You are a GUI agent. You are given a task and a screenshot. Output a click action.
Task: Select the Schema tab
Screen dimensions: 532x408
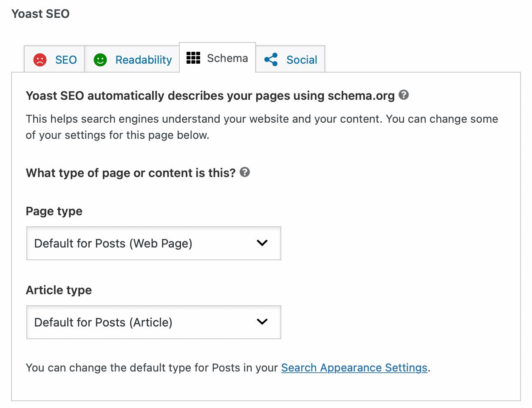[x=218, y=58]
